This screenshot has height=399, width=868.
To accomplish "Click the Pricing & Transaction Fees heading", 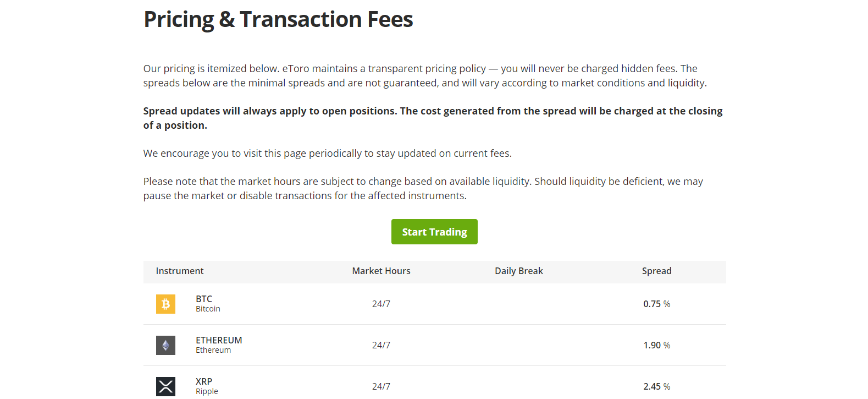I will tap(278, 19).
